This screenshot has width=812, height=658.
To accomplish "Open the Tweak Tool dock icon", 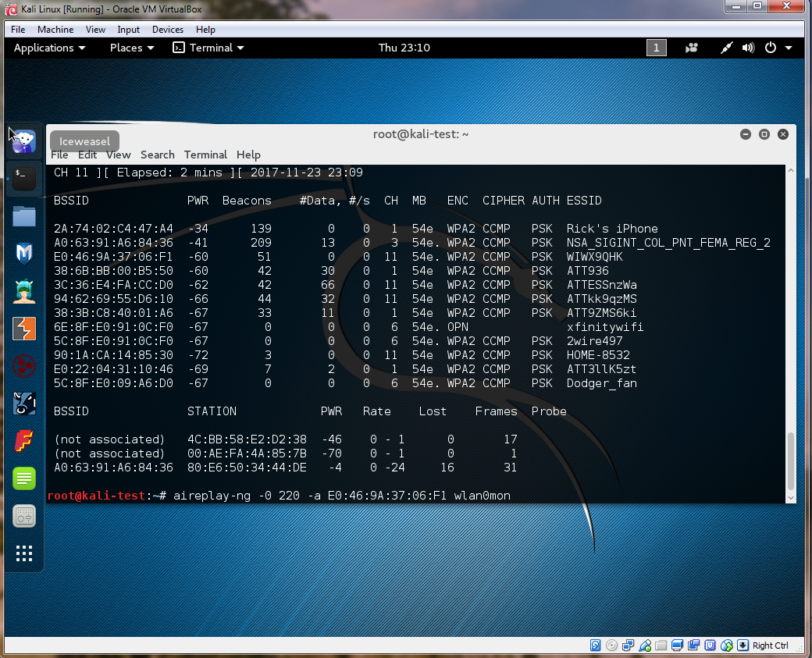I will point(24,516).
